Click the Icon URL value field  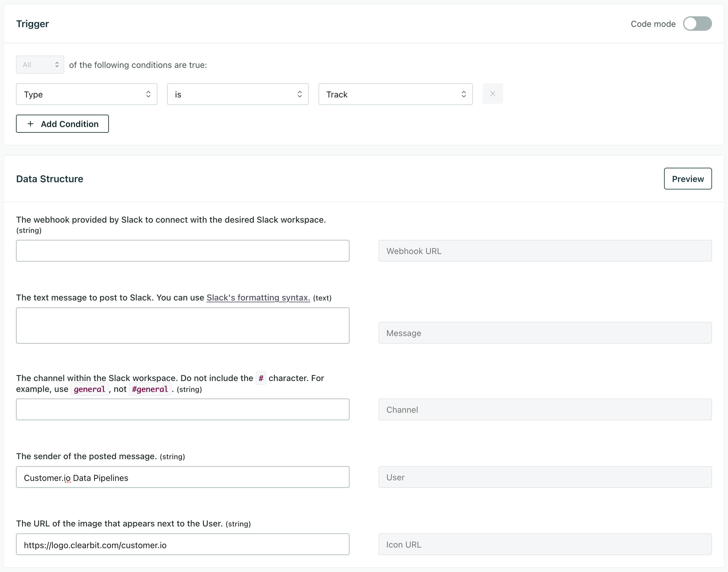click(182, 544)
